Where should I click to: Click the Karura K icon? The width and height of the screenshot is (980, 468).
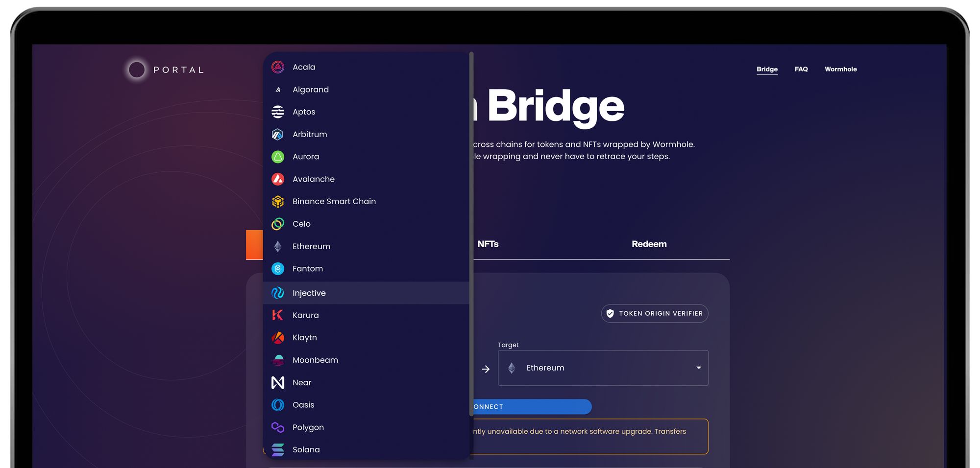[278, 315]
